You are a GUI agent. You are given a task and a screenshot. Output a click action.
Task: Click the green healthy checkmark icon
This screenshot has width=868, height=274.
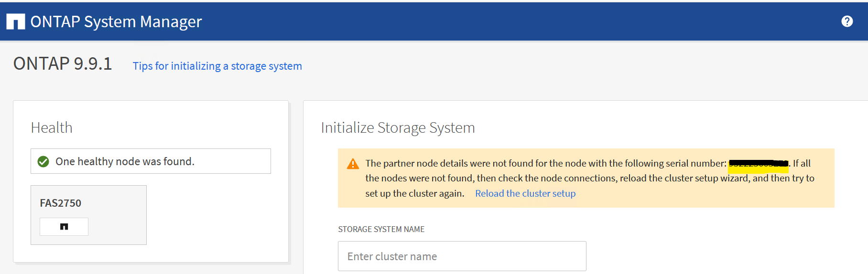coord(43,162)
